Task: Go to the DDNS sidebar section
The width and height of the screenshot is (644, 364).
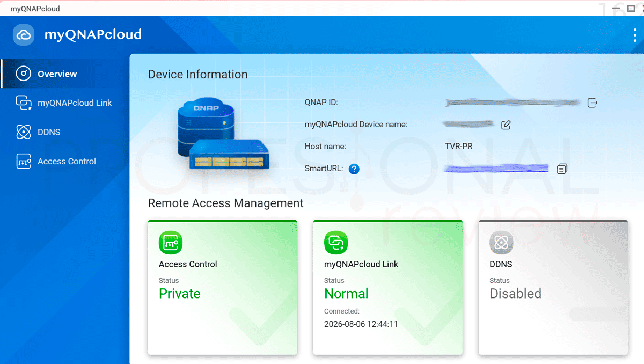Action: pyautogui.click(x=65, y=132)
